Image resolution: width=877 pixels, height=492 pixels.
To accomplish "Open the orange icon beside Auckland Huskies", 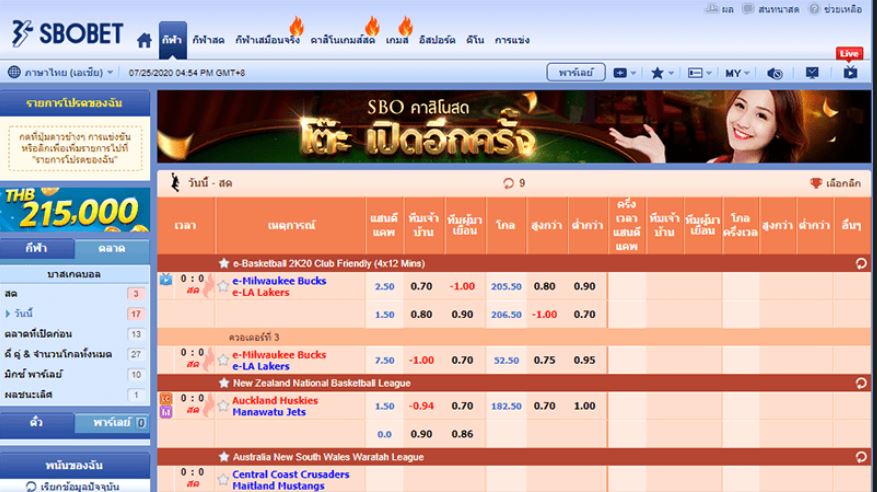I will tap(166, 399).
